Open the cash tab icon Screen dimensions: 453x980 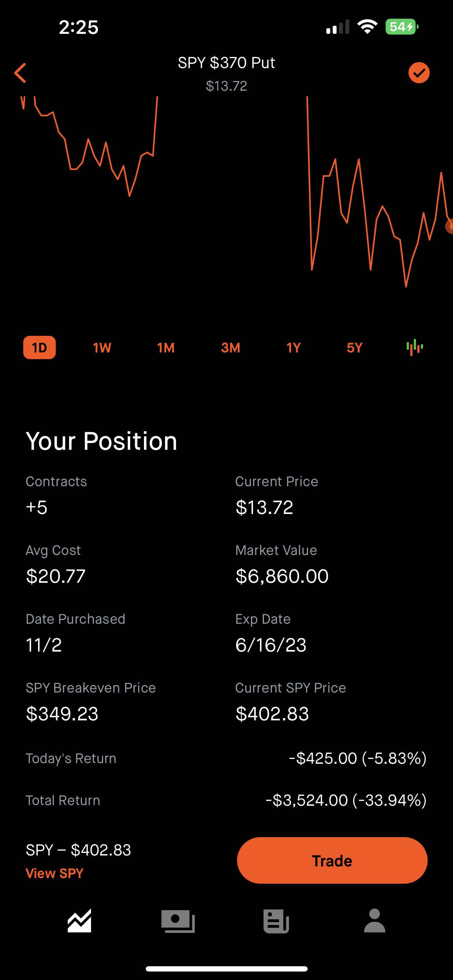177,921
